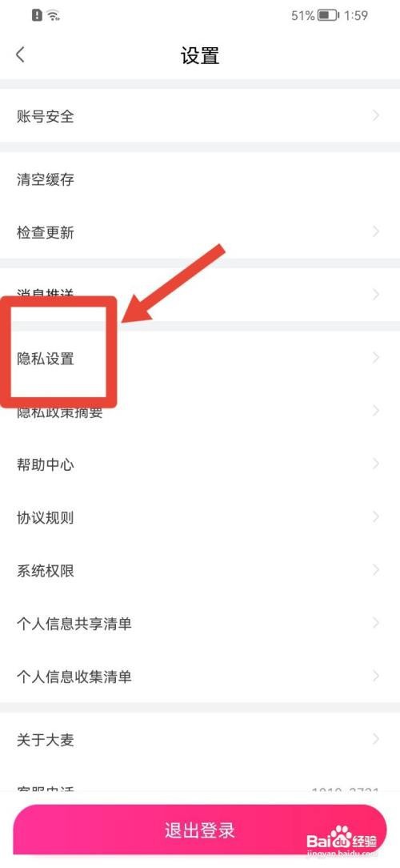The width and height of the screenshot is (400, 868).
Task: Open 个人信息收集清单 item
Action: pyautogui.click(x=200, y=677)
